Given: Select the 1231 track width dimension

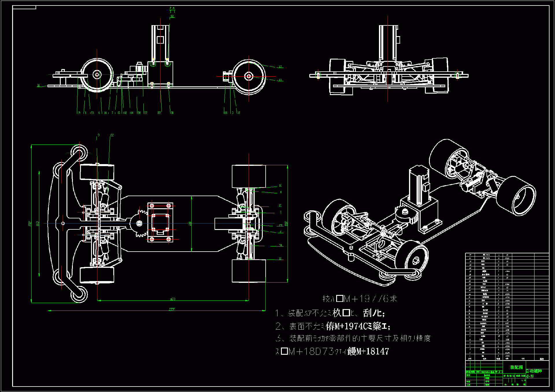Looking at the screenshot, I should [x=286, y=224].
